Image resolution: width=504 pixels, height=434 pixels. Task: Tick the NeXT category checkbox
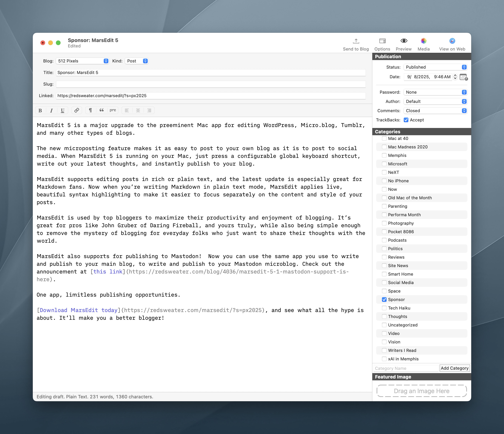(384, 172)
